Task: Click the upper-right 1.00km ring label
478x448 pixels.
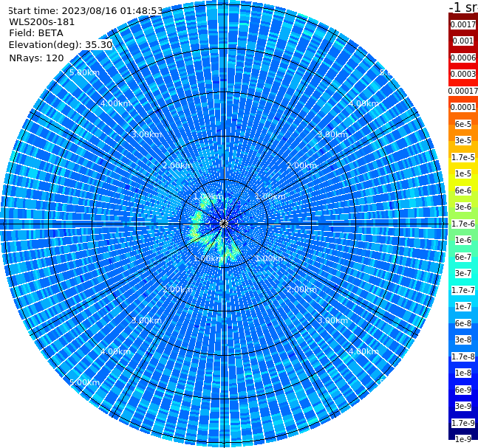Action: tap(270, 196)
